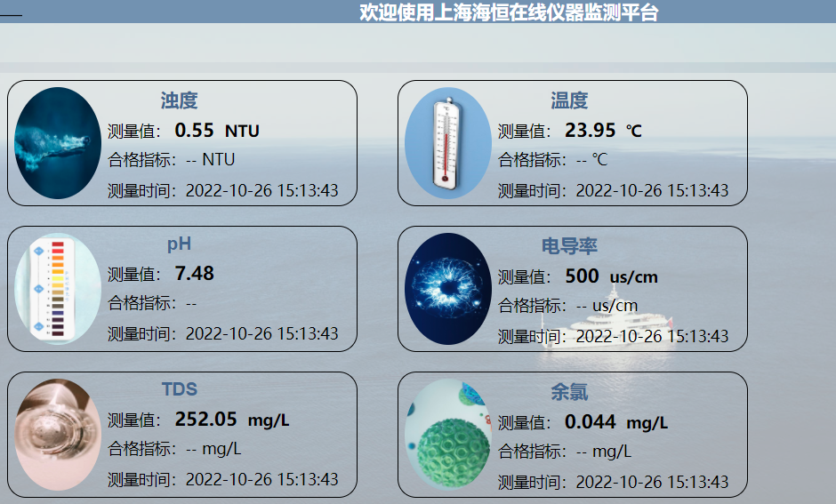Click the thermometer icon in the 温度 card
The width and height of the screenshot is (836, 504).
[x=447, y=143]
